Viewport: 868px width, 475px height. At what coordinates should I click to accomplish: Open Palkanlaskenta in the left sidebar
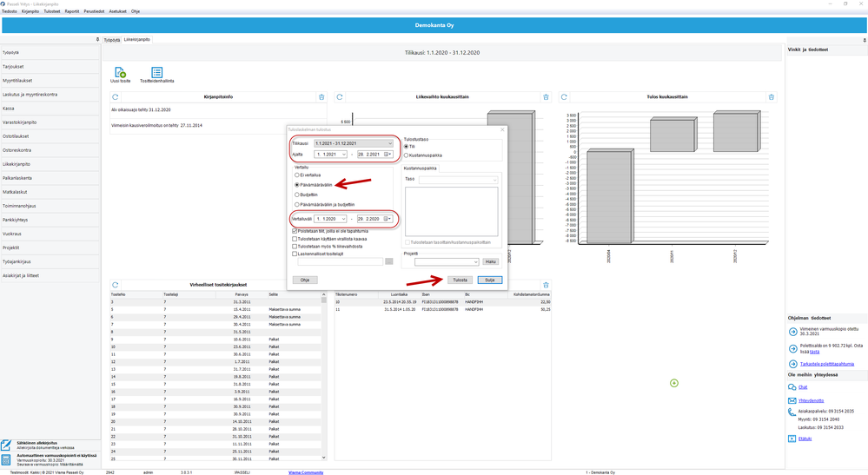coord(18,178)
